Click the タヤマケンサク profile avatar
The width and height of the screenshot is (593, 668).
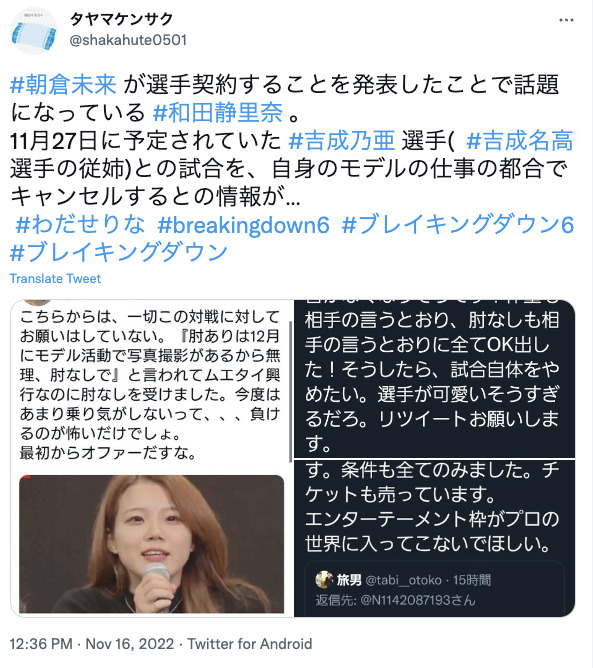coord(34,31)
